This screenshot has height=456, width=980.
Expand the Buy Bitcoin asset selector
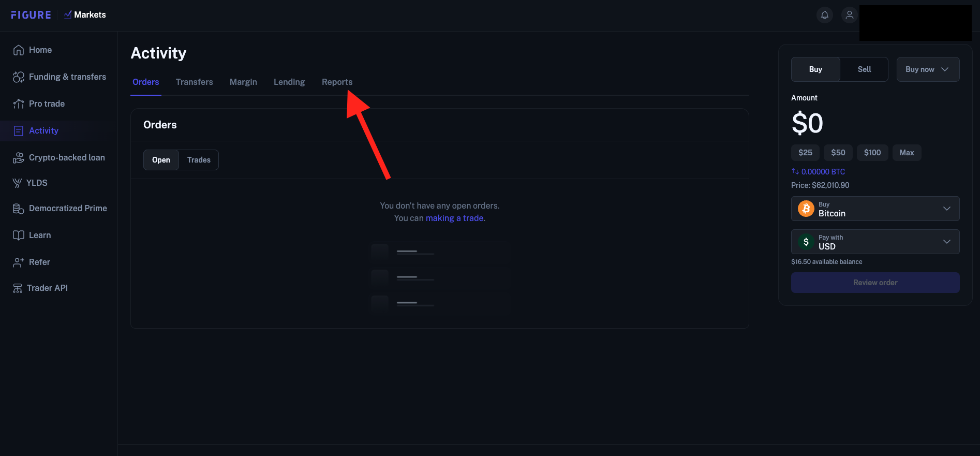pos(875,209)
